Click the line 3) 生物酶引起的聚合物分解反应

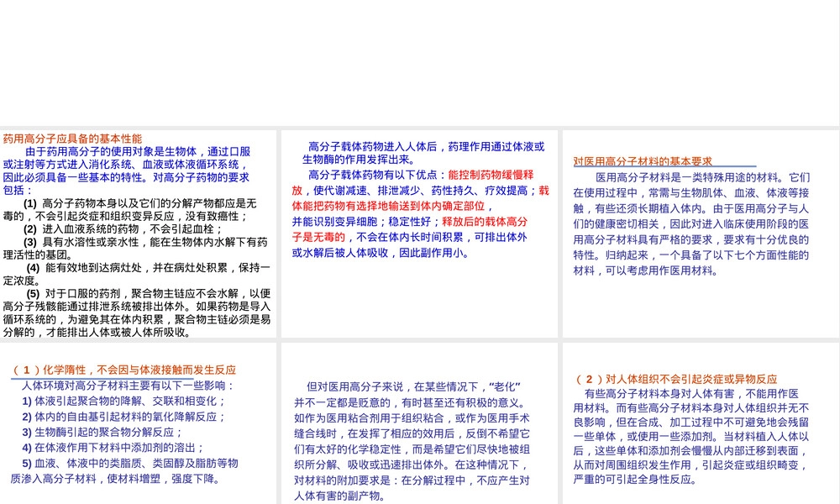(102, 433)
